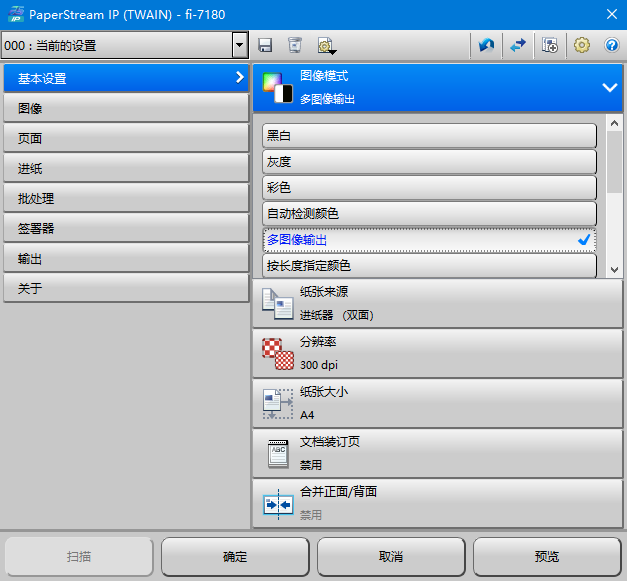This screenshot has width=627, height=581.
Task: Click the 确定 button
Action: coord(235,557)
